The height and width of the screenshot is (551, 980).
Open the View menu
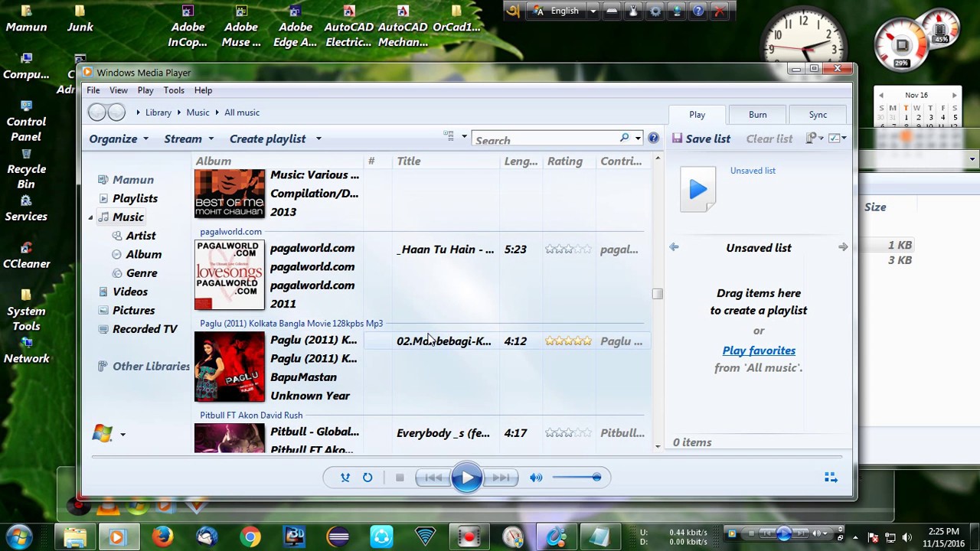(118, 90)
